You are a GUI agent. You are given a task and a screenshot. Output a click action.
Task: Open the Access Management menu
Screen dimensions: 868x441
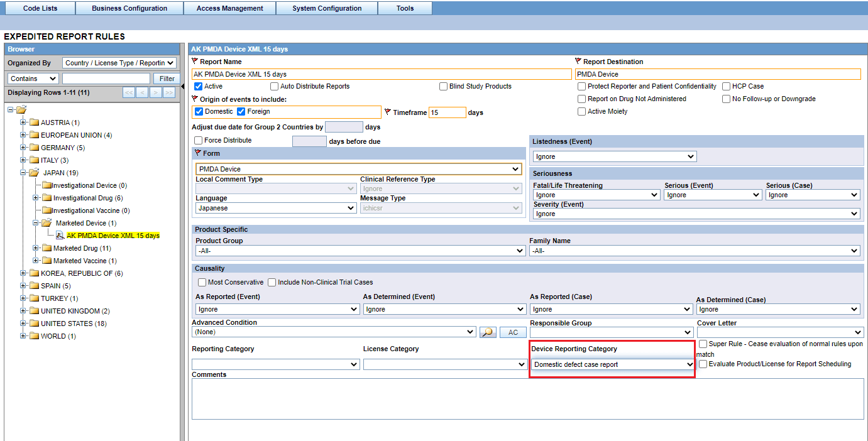pos(229,8)
